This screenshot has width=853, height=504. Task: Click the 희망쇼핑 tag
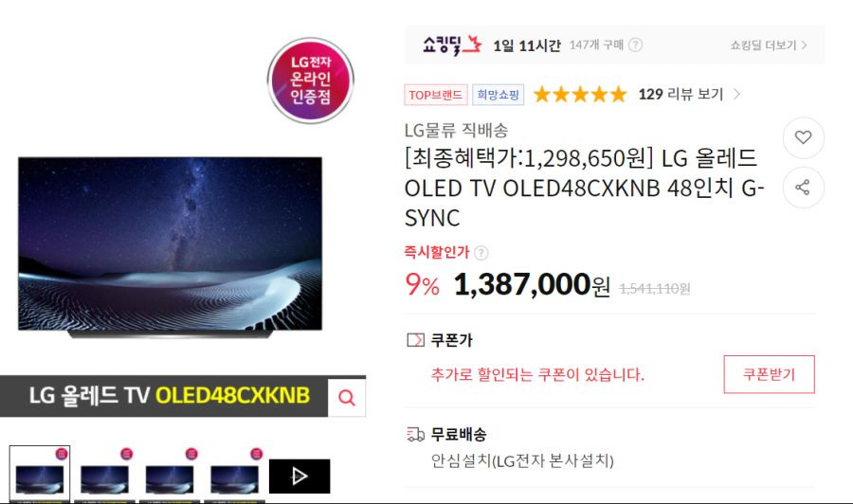point(498,95)
